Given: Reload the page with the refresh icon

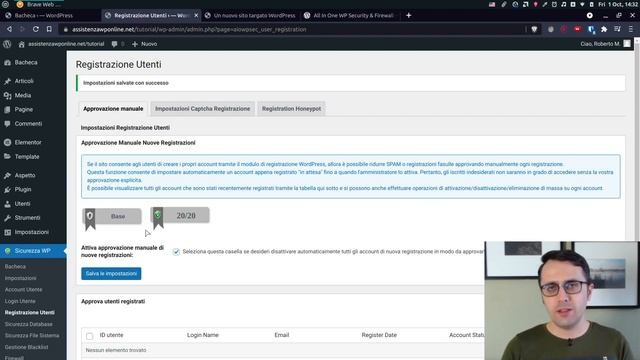Looking at the screenshot, I should [x=36, y=29].
